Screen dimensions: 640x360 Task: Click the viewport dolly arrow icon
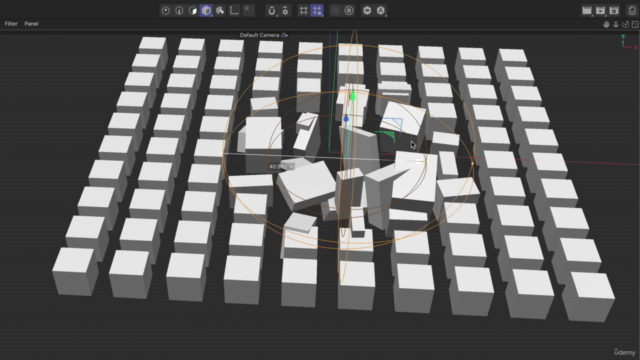[x=616, y=24]
